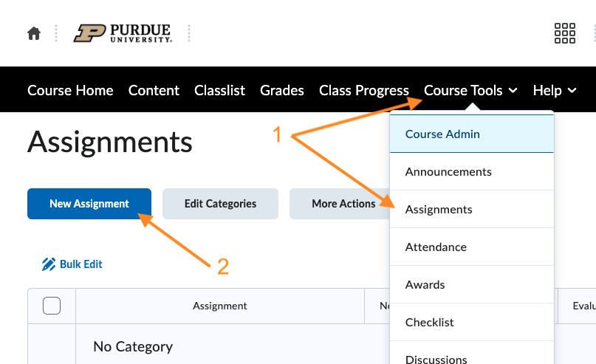Toggle the select-all assignments checkbox
This screenshot has height=364, width=596.
[52, 306]
